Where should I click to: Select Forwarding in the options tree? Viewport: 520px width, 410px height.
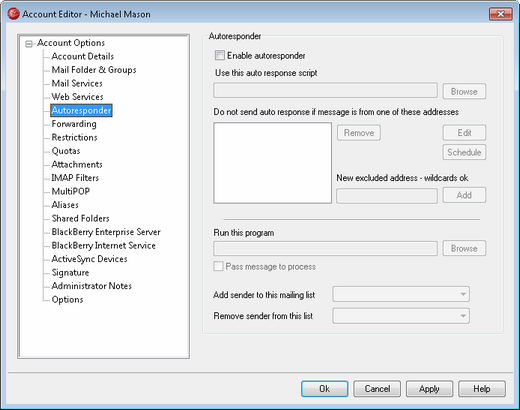[x=74, y=124]
